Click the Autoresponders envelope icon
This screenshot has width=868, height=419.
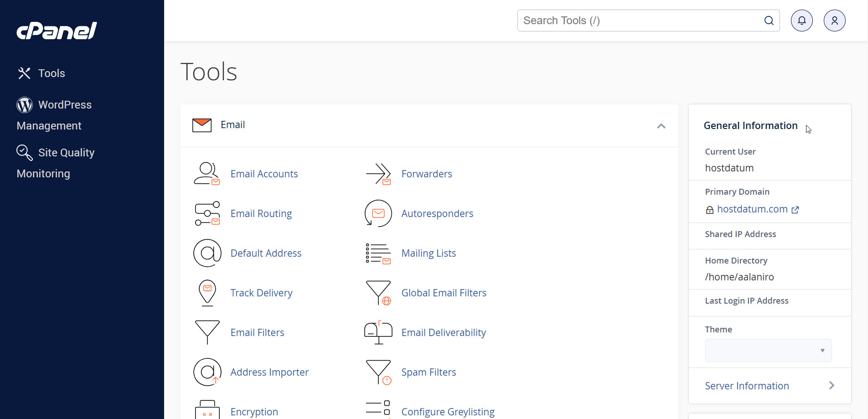pos(378,213)
